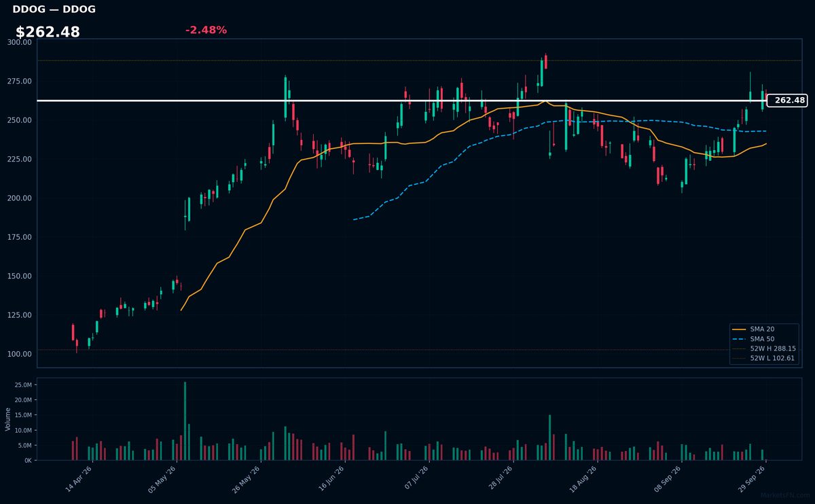Image resolution: width=815 pixels, height=504 pixels.
Task: Click the highest red candlestick near 288
Action: pyautogui.click(x=546, y=62)
